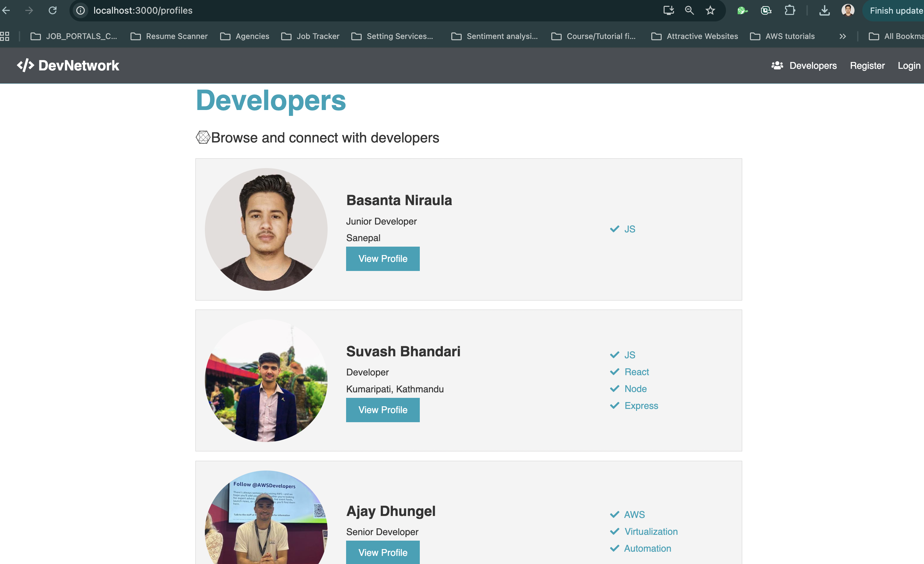Click View Profile for Suvash Bhandari
The width and height of the screenshot is (924, 564).
pos(382,410)
